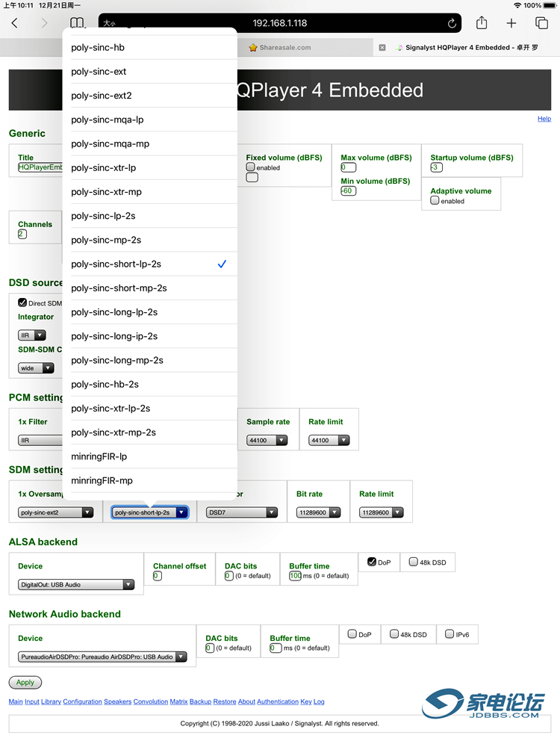
Task: Open PCM Sample rate 44100 dropdown
Action: point(267,440)
